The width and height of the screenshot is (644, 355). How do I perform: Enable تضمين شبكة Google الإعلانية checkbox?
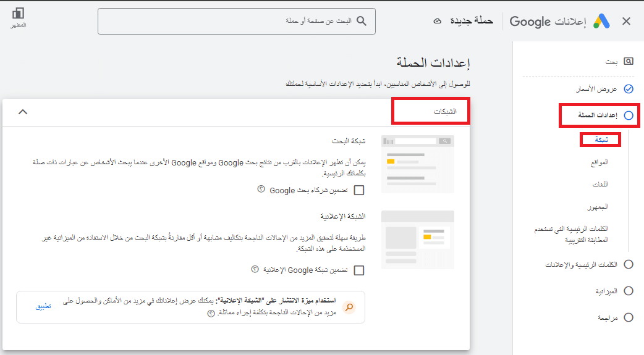click(359, 270)
